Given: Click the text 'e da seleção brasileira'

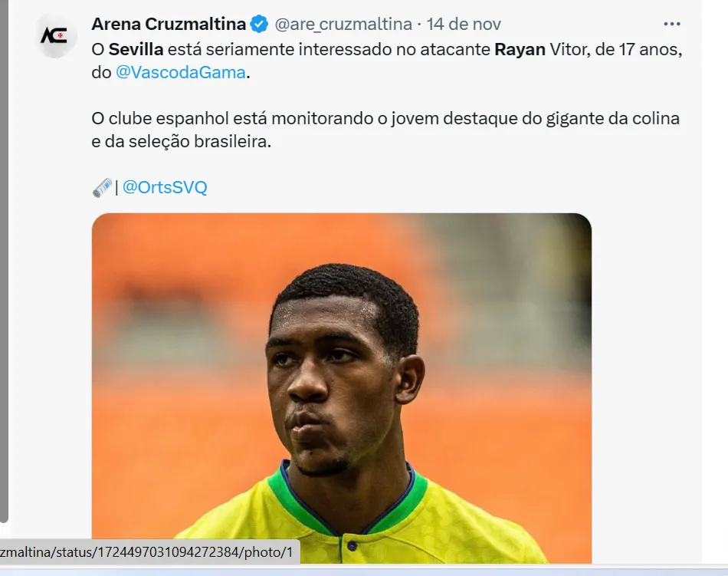Looking at the screenshot, I should [x=181, y=141].
